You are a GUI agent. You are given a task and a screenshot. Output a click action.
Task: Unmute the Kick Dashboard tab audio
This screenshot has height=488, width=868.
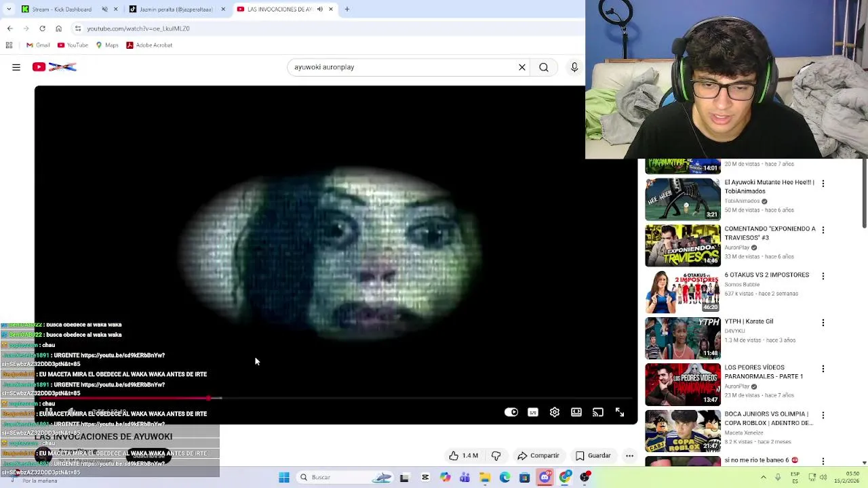click(105, 9)
